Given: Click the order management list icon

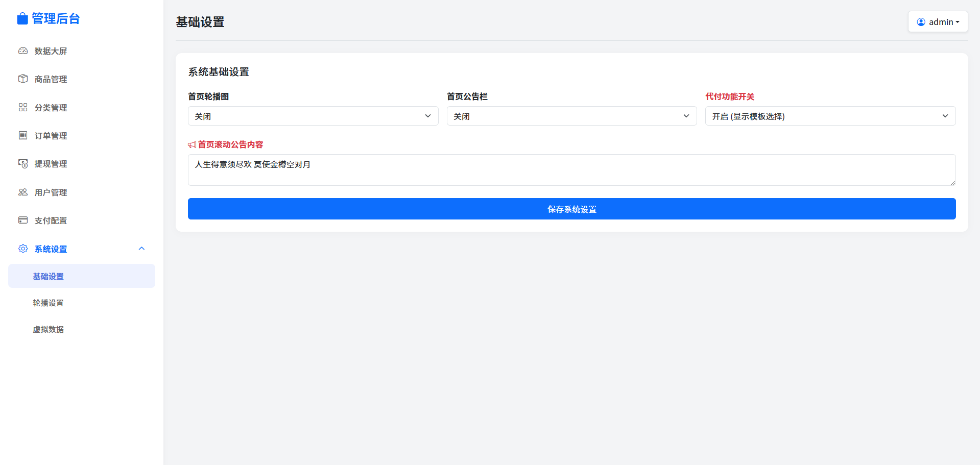Looking at the screenshot, I should (23, 135).
